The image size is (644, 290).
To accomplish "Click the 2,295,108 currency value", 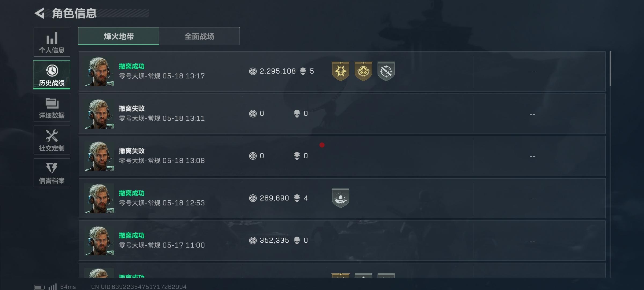I will click(277, 71).
